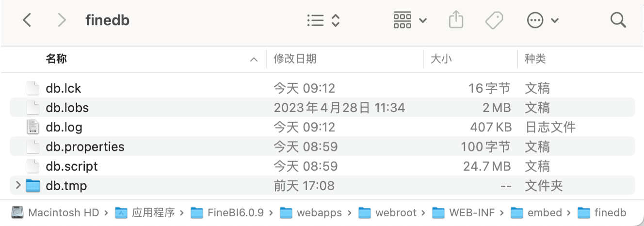Go forward using the right chevron
The image size is (644, 226).
pyautogui.click(x=62, y=20)
